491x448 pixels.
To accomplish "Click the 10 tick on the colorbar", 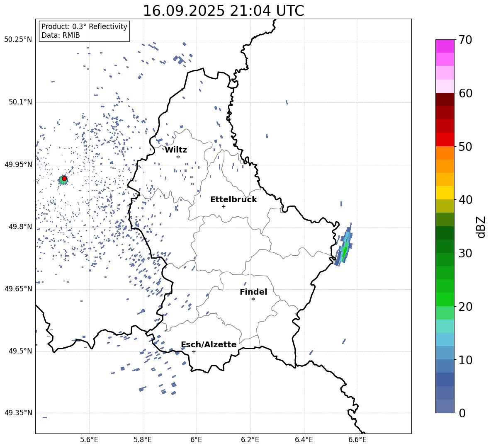I will 465,360.
